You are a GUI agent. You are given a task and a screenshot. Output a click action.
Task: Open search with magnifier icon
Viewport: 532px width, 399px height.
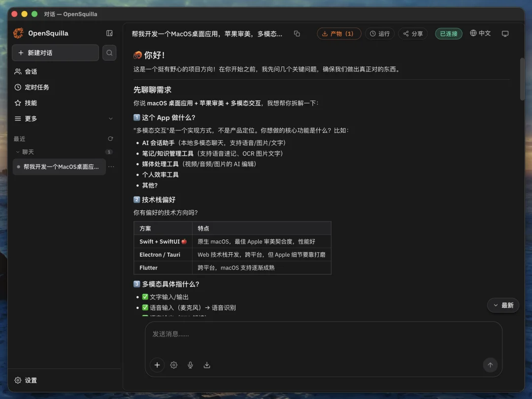coord(109,53)
